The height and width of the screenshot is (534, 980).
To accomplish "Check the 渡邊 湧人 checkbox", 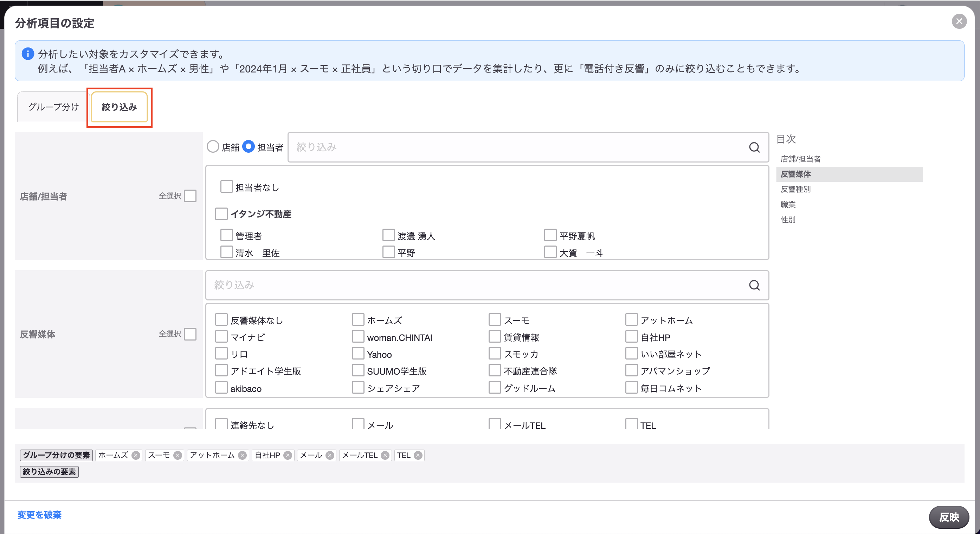I will coord(388,235).
